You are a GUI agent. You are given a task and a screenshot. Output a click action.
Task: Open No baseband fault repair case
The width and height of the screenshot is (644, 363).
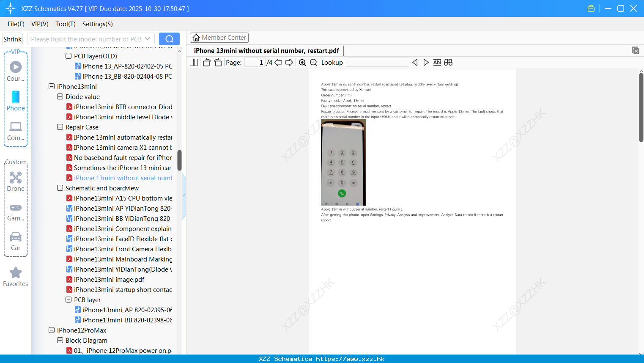(x=119, y=157)
